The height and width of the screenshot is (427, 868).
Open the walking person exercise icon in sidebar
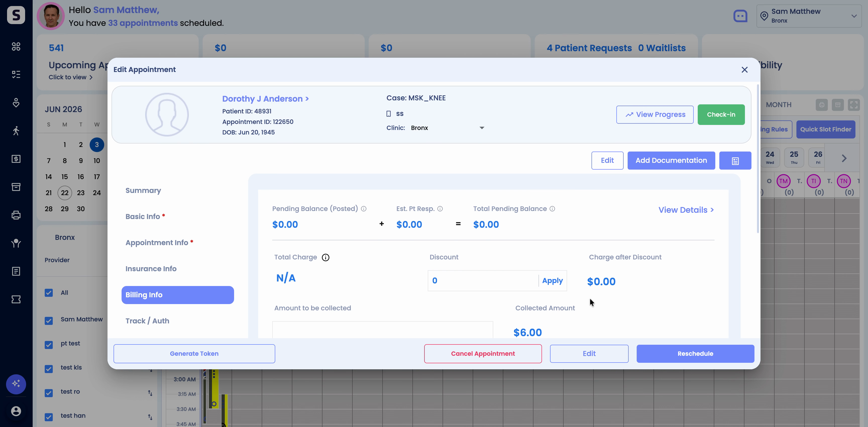pos(16,130)
